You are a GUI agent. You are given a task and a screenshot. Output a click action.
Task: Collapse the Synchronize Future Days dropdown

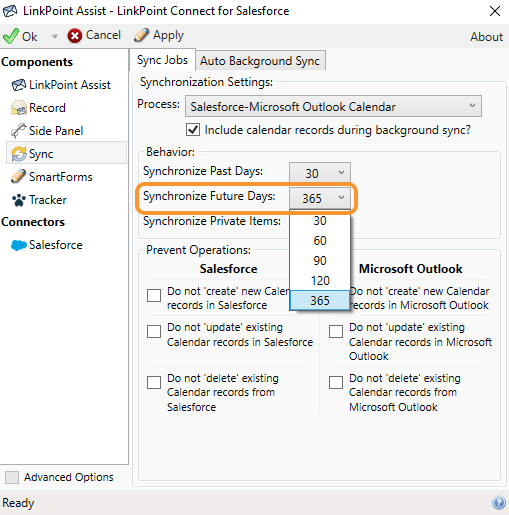click(320, 198)
